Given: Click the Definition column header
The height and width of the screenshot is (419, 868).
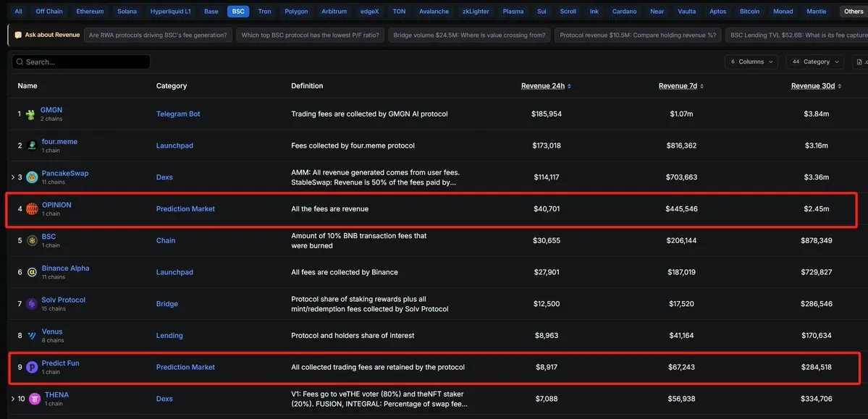Looking at the screenshot, I should (x=307, y=86).
